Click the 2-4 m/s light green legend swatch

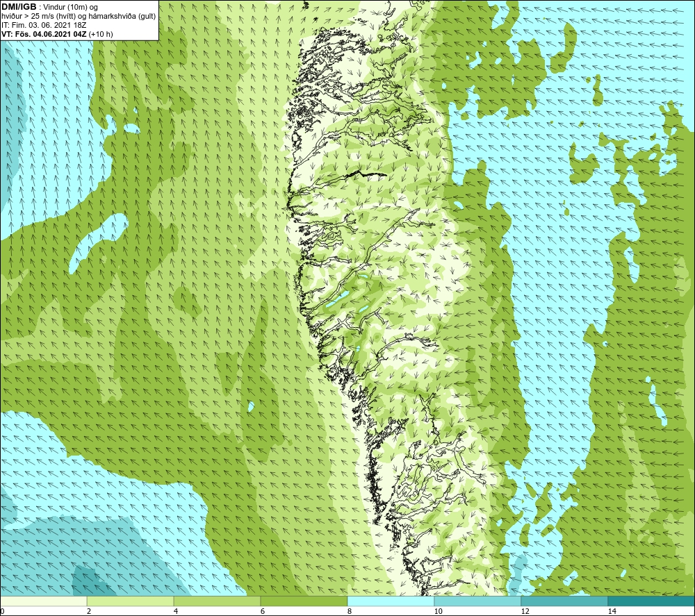[131, 601]
